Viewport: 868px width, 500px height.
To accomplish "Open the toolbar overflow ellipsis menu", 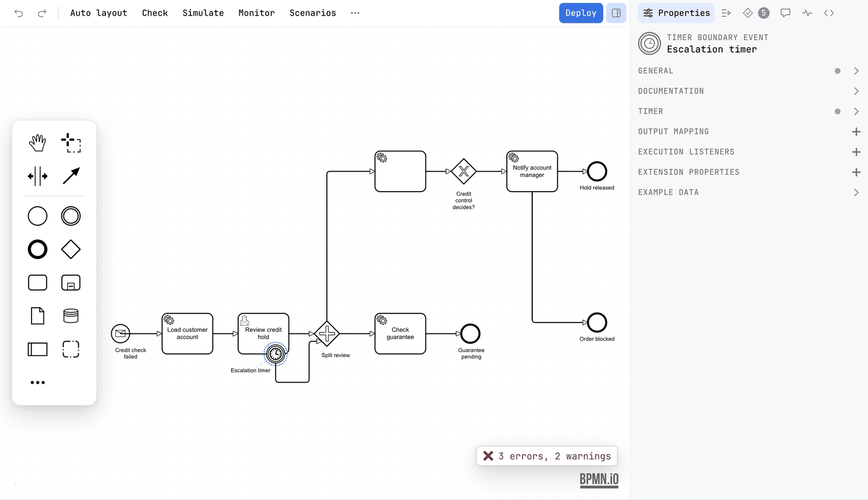I will pos(355,13).
